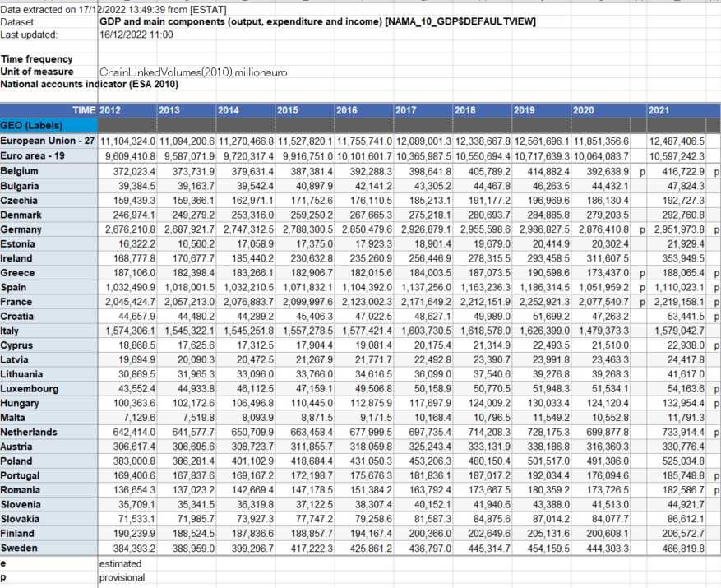
Task: Select Sweden's 2021 value 466,819.8
Action: tap(676, 548)
